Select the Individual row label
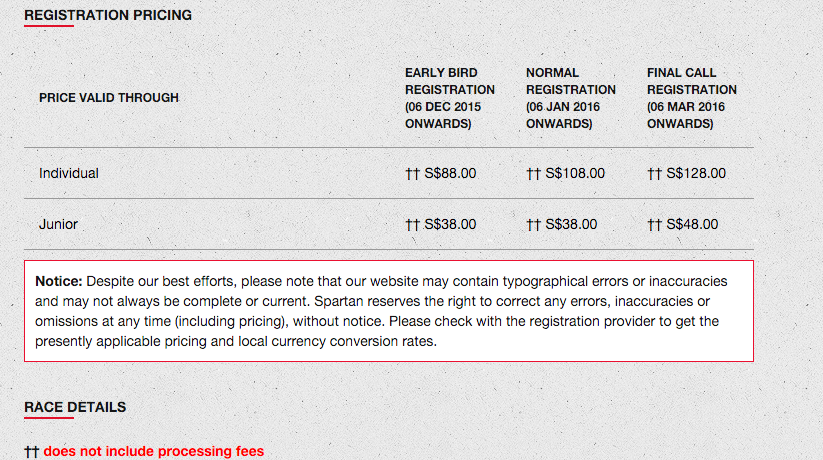Image resolution: width=823 pixels, height=460 pixels. (x=69, y=173)
